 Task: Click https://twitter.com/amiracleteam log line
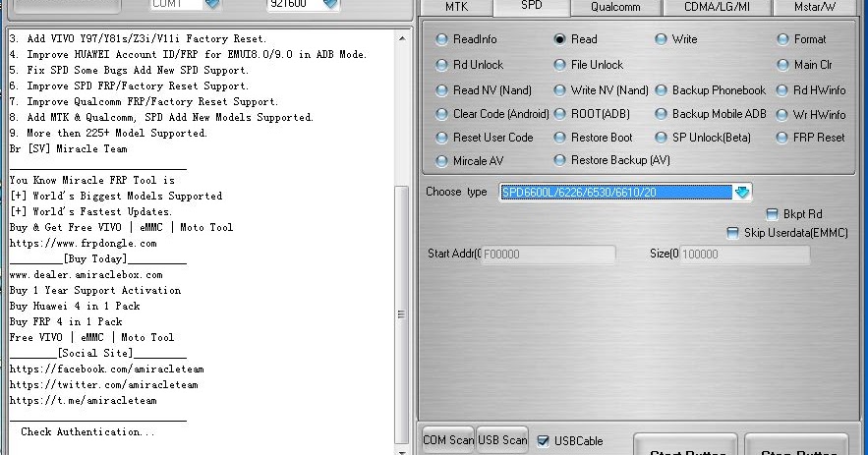pos(103,384)
